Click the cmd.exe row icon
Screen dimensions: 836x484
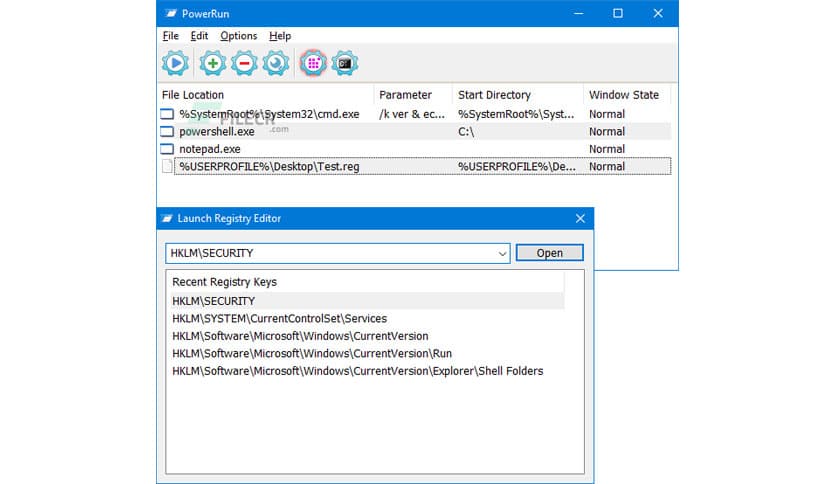tap(167, 114)
